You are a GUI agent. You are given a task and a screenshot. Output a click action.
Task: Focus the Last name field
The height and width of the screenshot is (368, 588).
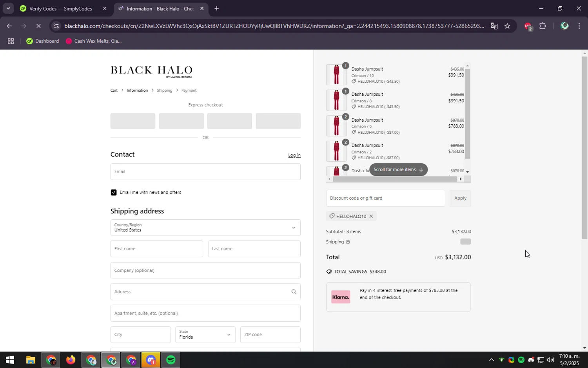[x=254, y=249]
